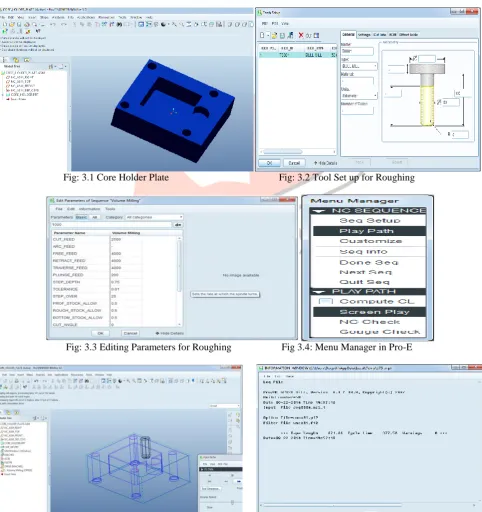
Task: Open General tab in Tools Setup
Action: click(348, 35)
